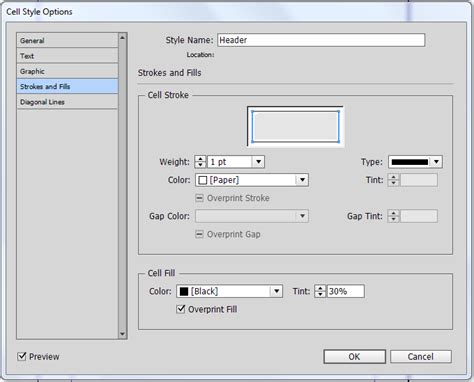This screenshot has height=382, width=474.
Task: Select the Graphic category
Action: tap(67, 71)
